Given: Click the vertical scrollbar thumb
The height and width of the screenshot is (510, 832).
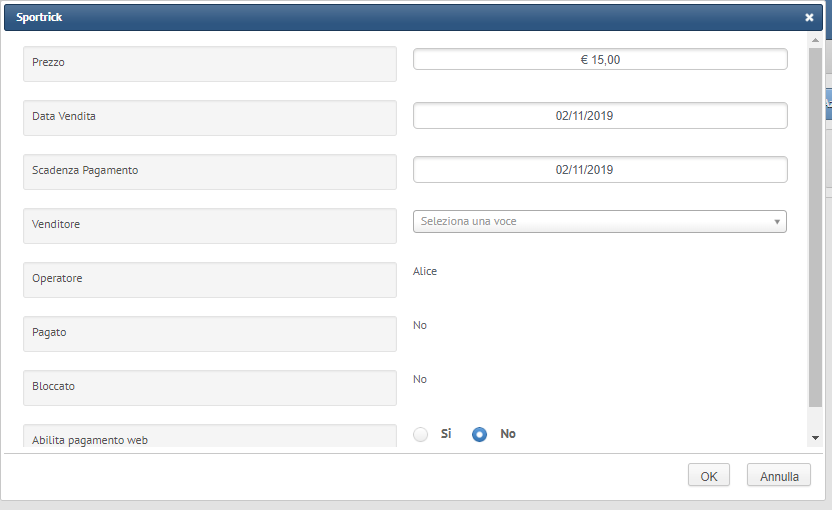Looking at the screenshot, I should (815, 227).
